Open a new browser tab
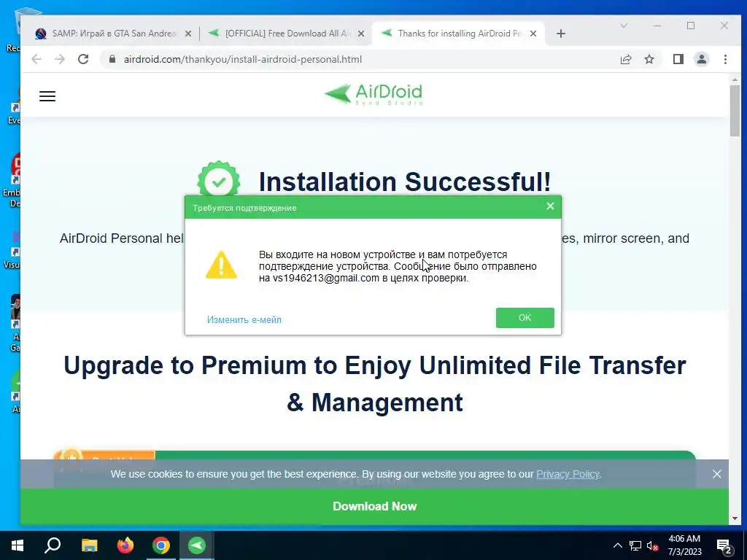 tap(561, 34)
